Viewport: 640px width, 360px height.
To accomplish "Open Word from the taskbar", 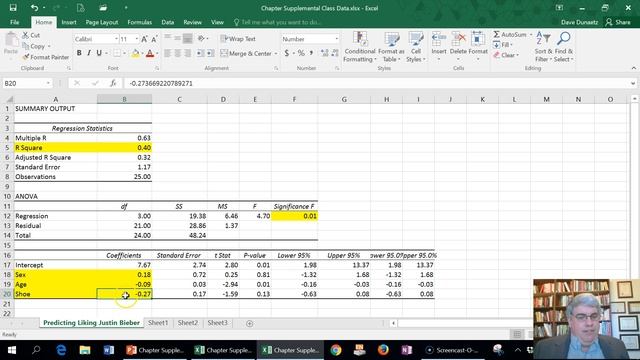I will coord(109,350).
